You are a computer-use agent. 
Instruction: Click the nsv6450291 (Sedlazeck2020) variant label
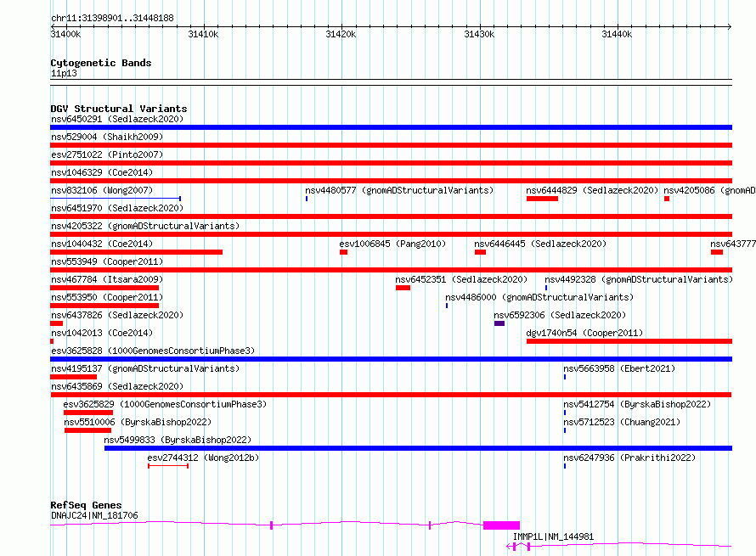(x=117, y=119)
